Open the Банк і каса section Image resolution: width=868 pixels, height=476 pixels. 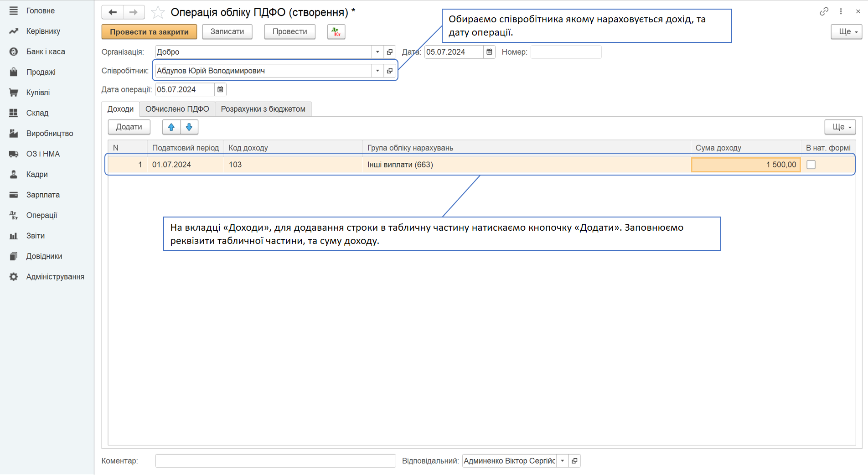[46, 52]
